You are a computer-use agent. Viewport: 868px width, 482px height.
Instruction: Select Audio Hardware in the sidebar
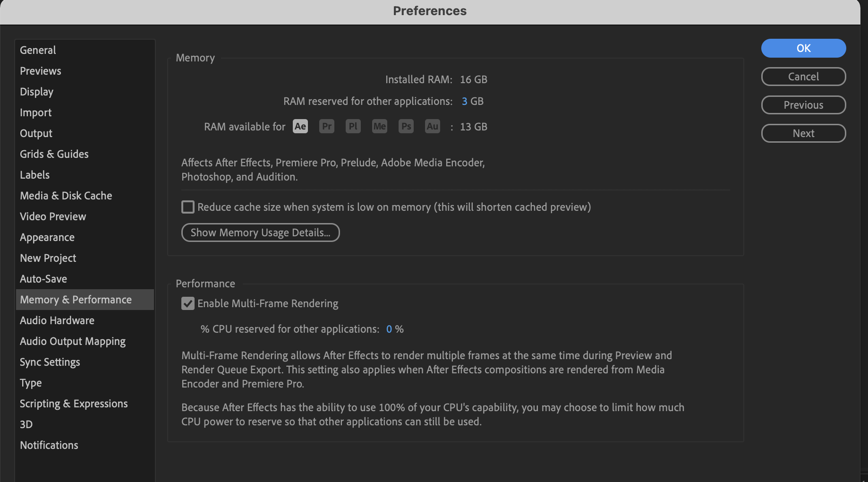point(57,320)
